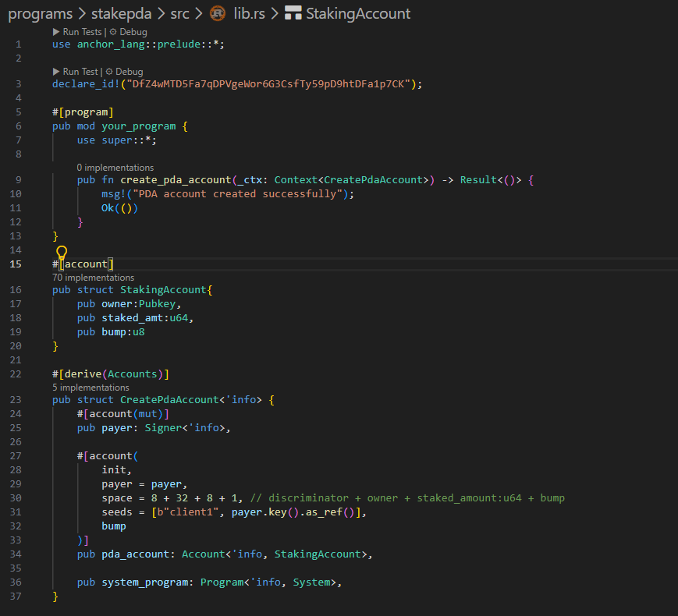Click the program ID string literal
678x616 pixels.
[268, 84]
